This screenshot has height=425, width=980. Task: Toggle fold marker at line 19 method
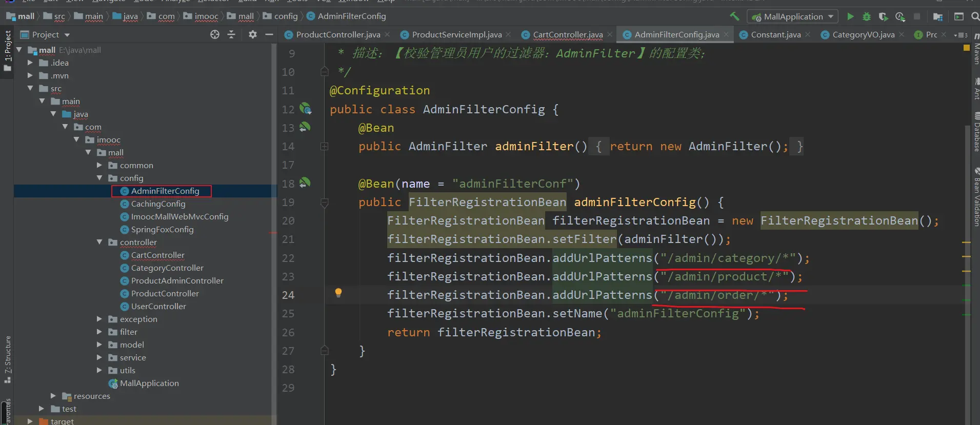click(x=324, y=203)
